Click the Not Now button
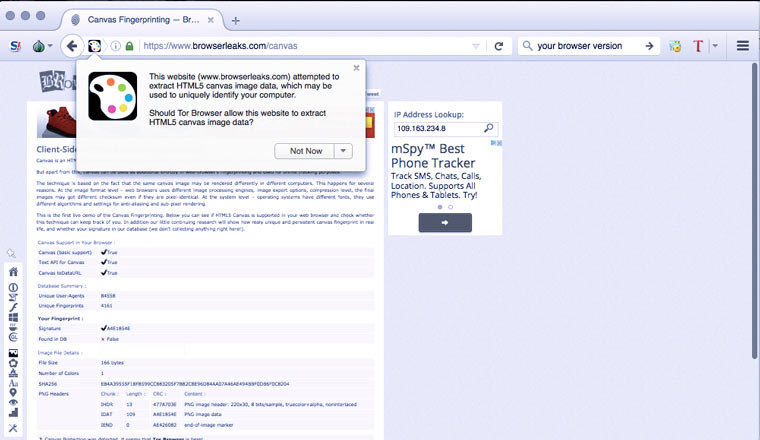Image resolution: width=760 pixels, height=440 pixels. [x=306, y=150]
